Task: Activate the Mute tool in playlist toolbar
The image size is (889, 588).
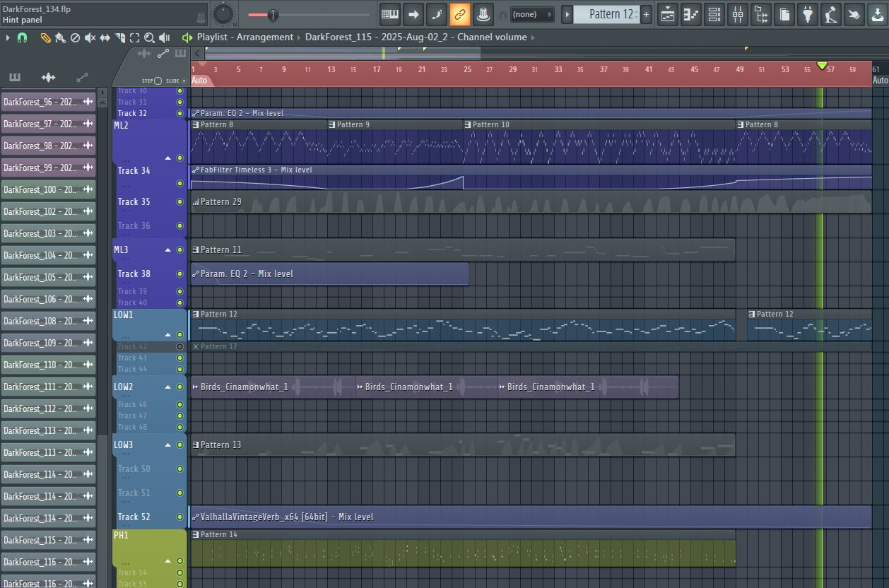Action: click(x=90, y=37)
